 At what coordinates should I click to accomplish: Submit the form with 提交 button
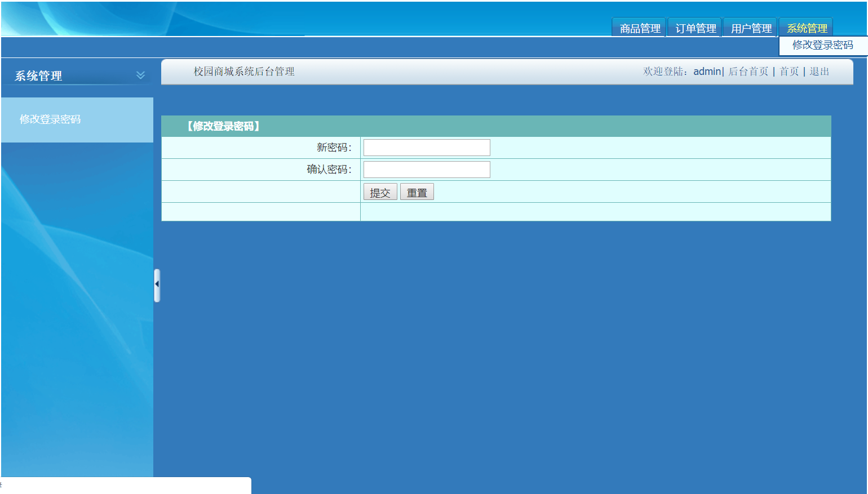click(380, 192)
